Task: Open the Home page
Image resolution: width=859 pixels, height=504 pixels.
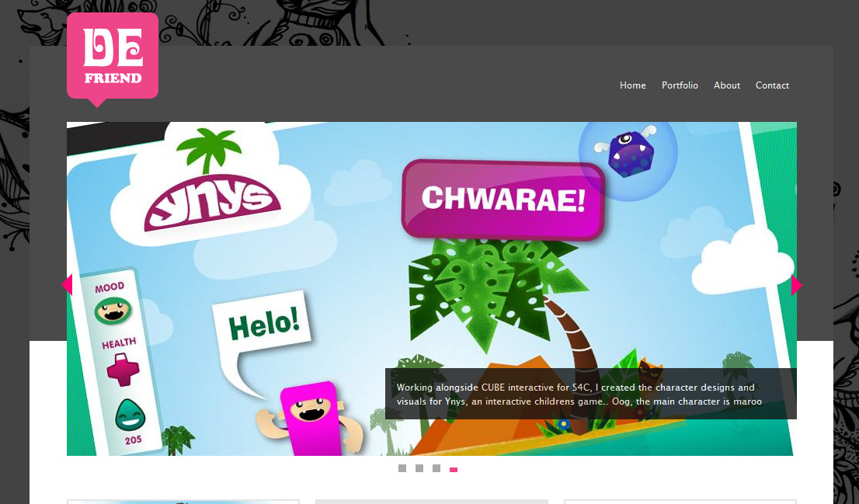Action: coord(633,85)
